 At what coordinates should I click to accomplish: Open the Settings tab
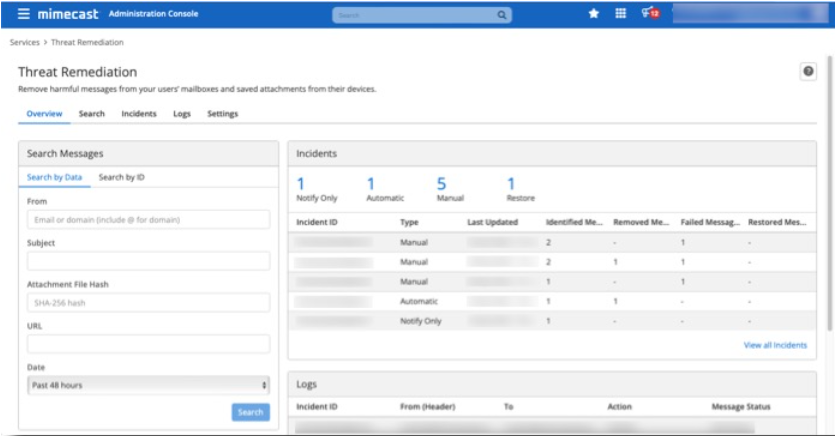coord(223,114)
